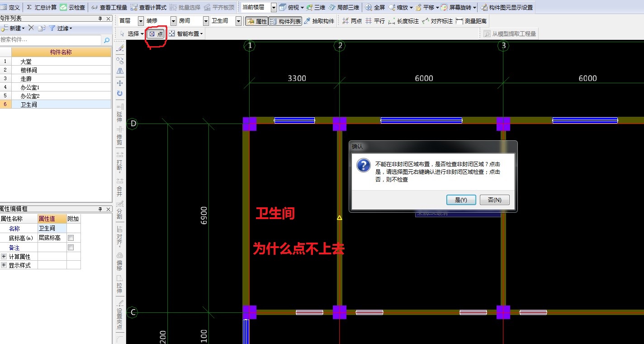Viewport: 644px width, 344px height.
Task: Select the mirror tool in vertical toolbar
Action: (120, 72)
